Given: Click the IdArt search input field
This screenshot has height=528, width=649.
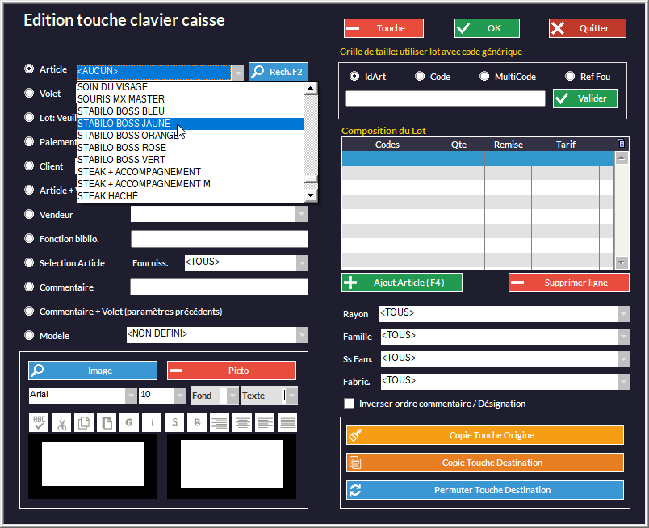Looking at the screenshot, I should 445,98.
